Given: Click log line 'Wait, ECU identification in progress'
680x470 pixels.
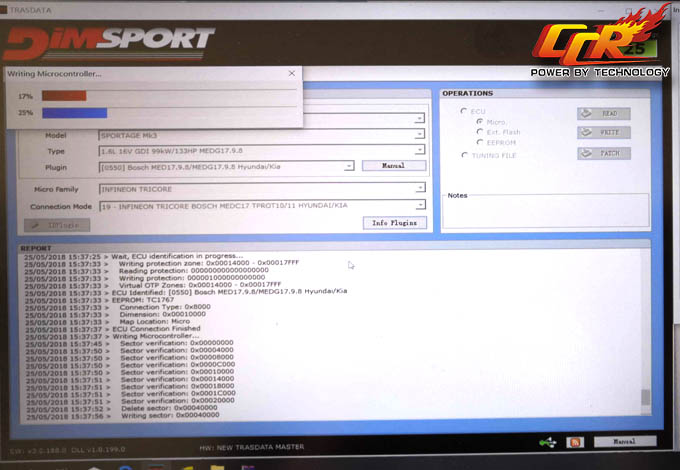Looking at the screenshot, I should click(x=177, y=256).
